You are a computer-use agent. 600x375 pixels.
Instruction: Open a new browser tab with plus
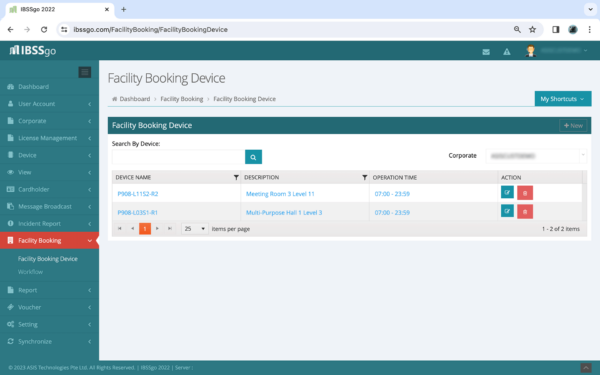[x=124, y=10]
